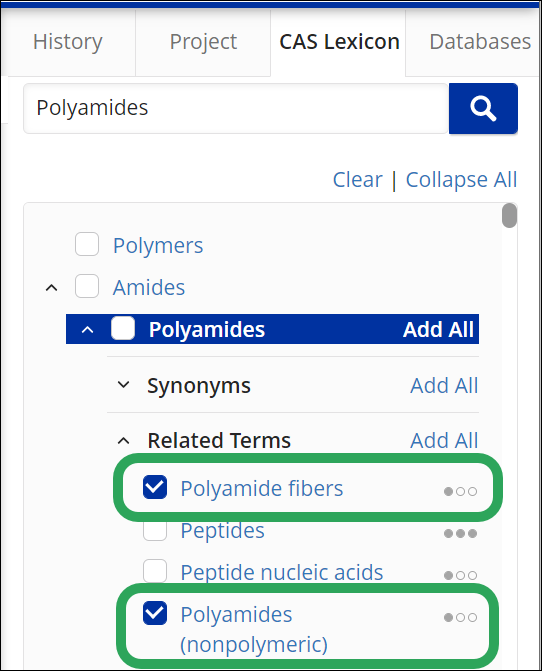Click relevance dots next to Peptides
Viewport: 542px width, 671px height.
coord(460,533)
